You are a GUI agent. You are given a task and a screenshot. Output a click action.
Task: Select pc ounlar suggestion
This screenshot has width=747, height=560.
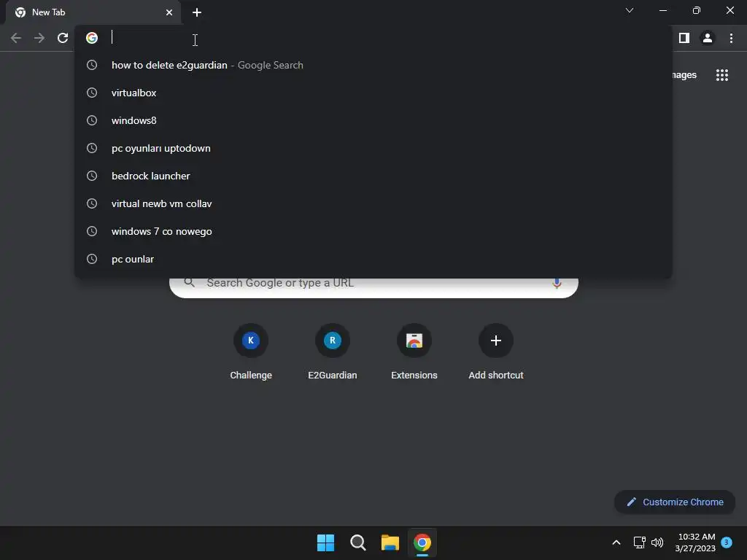click(x=373, y=259)
